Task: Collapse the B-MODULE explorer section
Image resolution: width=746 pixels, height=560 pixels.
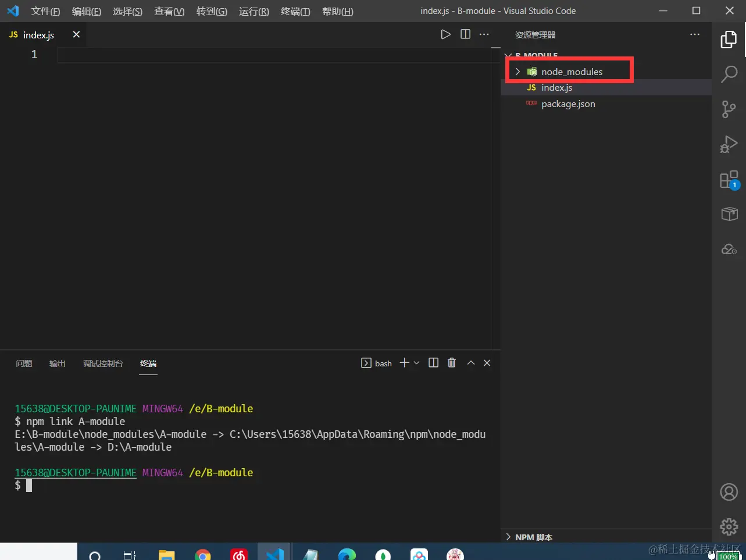Action: pos(606,55)
